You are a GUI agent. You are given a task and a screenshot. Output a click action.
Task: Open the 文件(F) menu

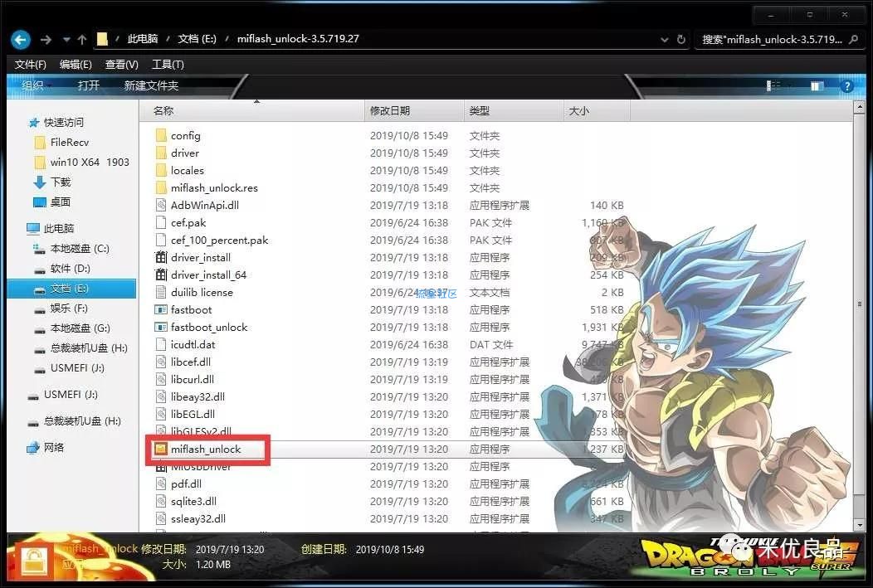coord(31,65)
